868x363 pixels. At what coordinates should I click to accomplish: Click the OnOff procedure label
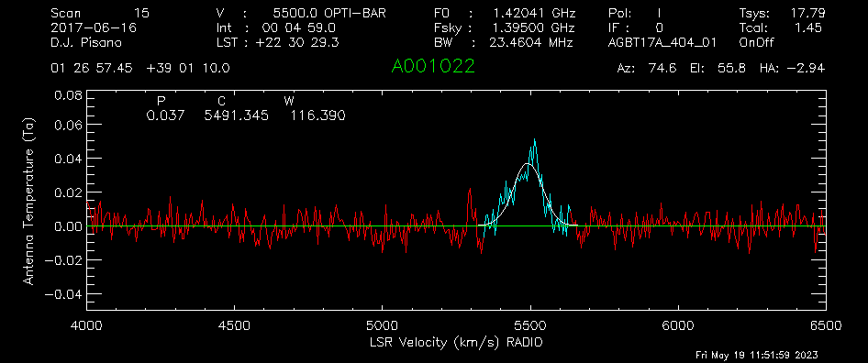tap(757, 42)
